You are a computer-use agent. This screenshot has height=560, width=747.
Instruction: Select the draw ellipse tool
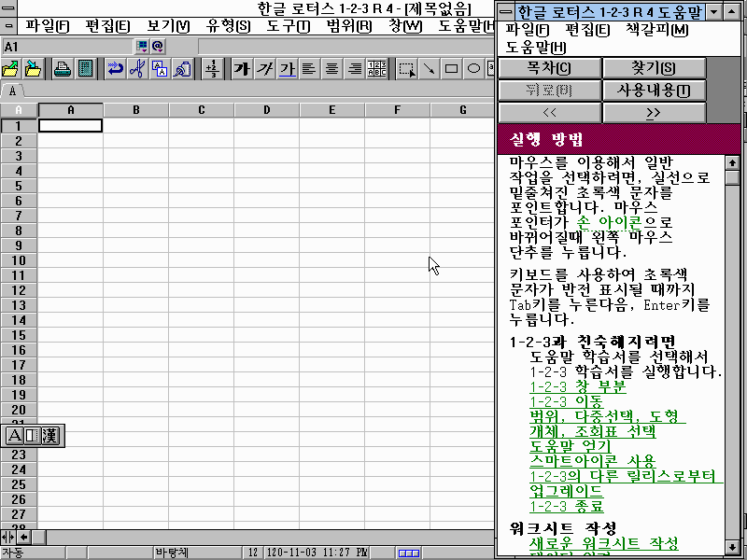click(x=473, y=69)
